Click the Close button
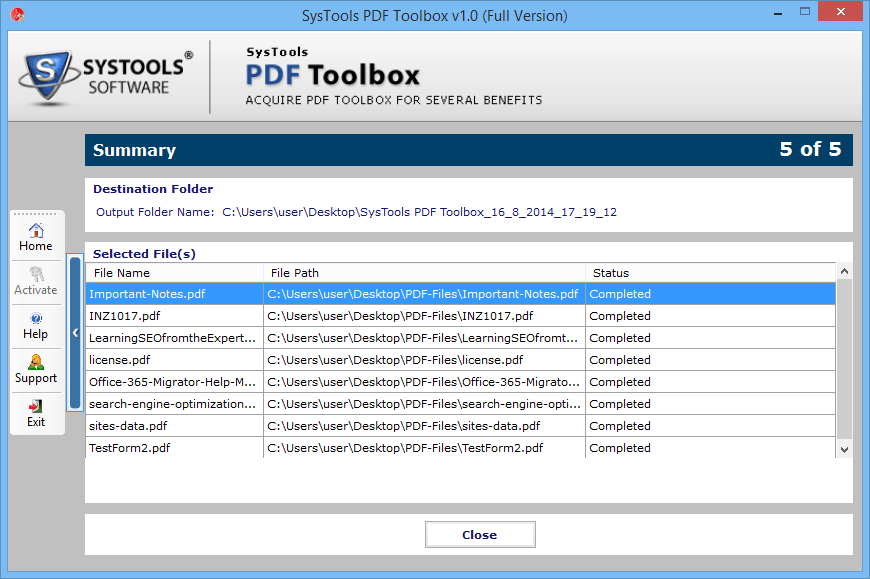This screenshot has height=579, width=870. [480, 535]
